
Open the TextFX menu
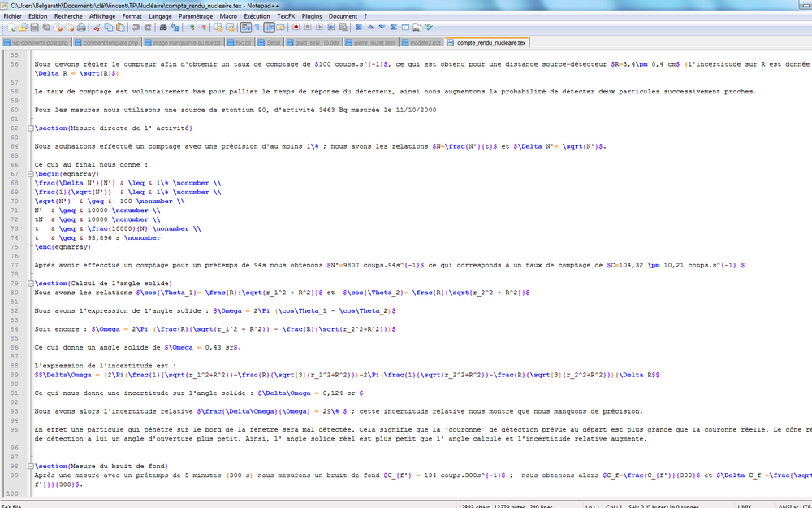pyautogui.click(x=286, y=15)
